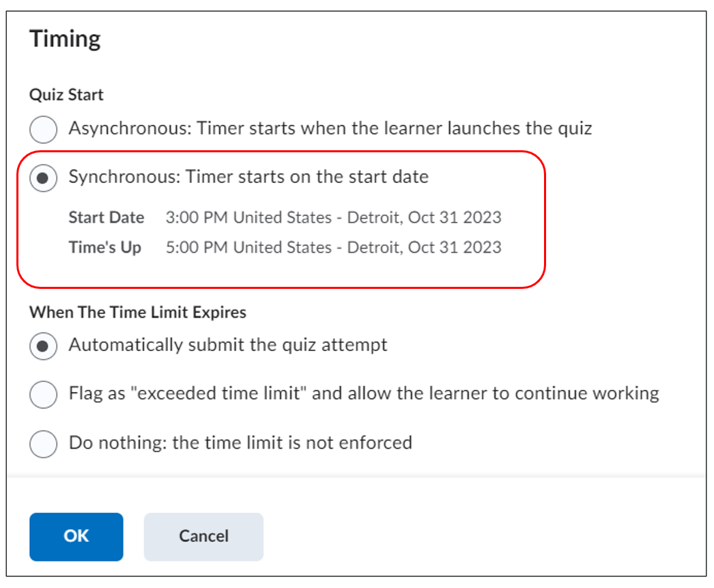Screen dimensions: 714x588
Task: Choose to flag attempts as exceeded time limit
Action: point(43,395)
